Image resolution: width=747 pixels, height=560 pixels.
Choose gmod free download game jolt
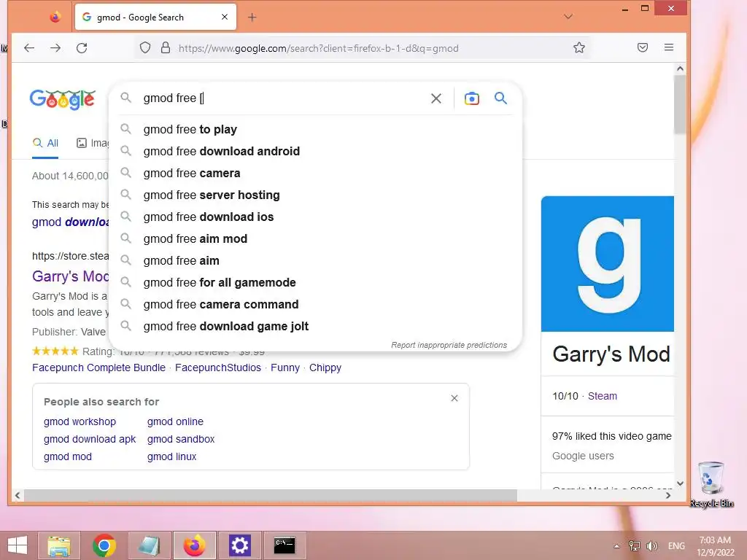[x=315, y=327]
